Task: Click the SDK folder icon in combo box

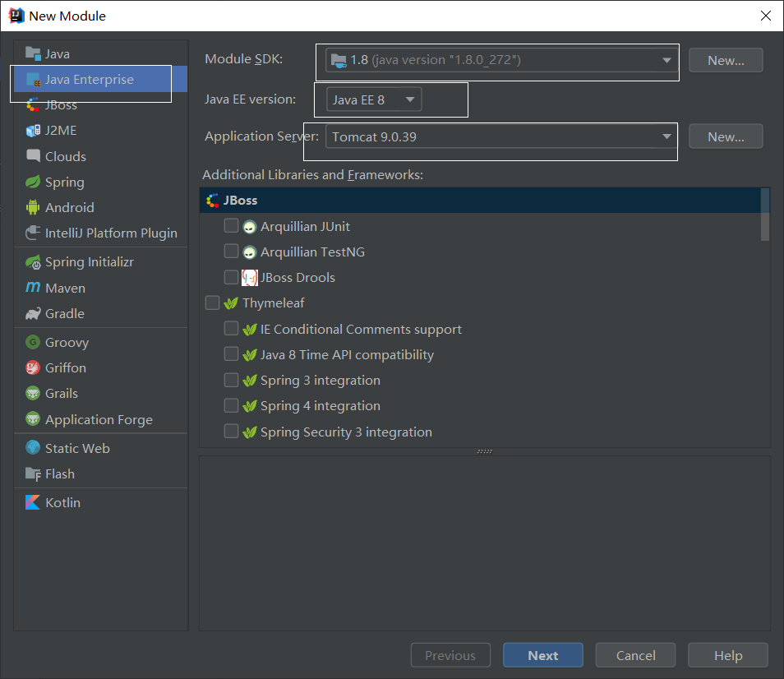Action: click(339, 61)
